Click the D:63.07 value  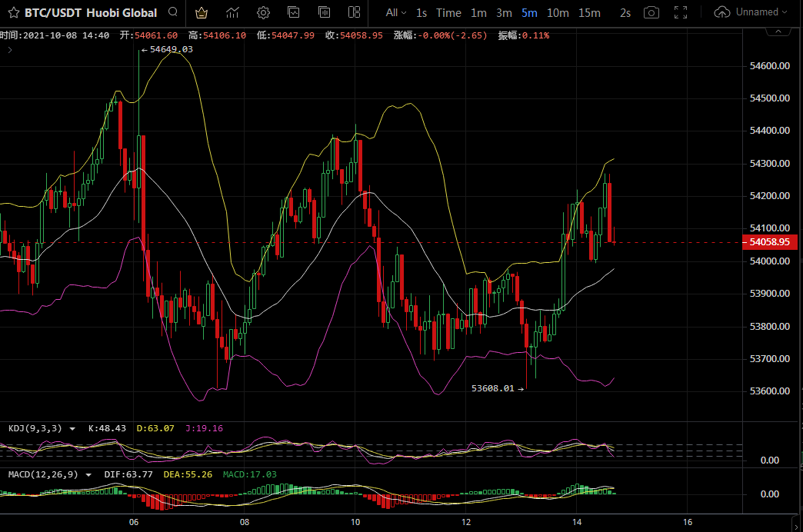tap(155, 428)
